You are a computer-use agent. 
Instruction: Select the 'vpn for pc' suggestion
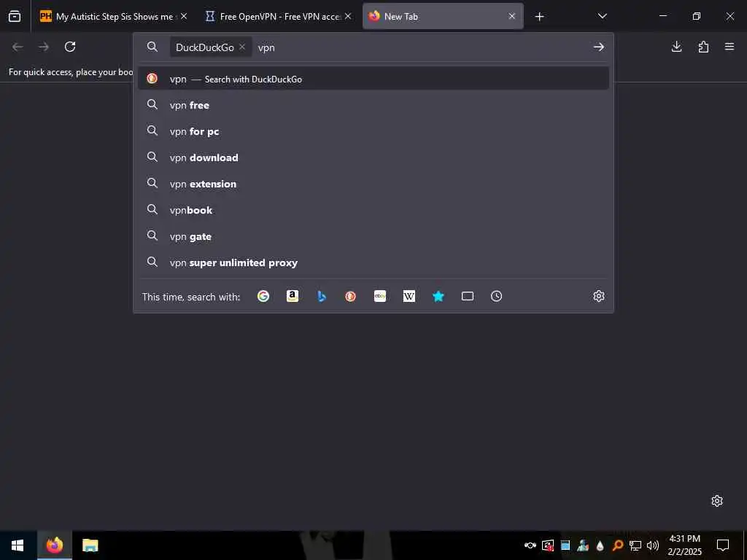pos(373,131)
